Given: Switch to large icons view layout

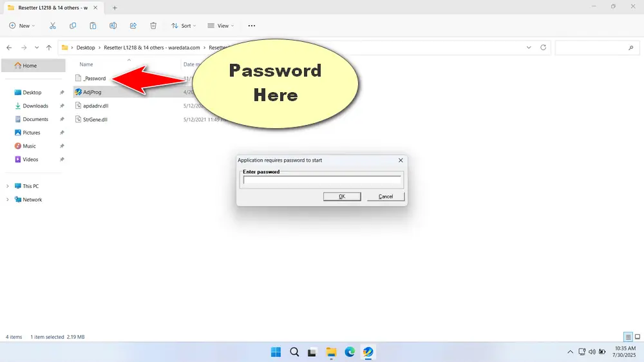Looking at the screenshot, I should 638,337.
